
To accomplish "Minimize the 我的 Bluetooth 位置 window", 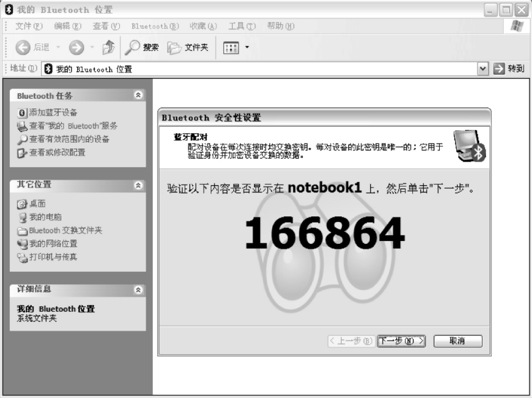I will click(491, 10).
